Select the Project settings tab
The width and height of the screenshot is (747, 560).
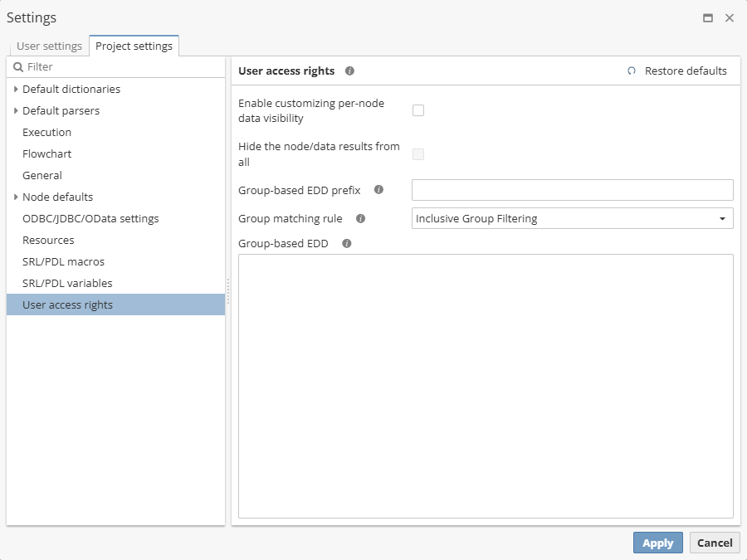pos(134,46)
